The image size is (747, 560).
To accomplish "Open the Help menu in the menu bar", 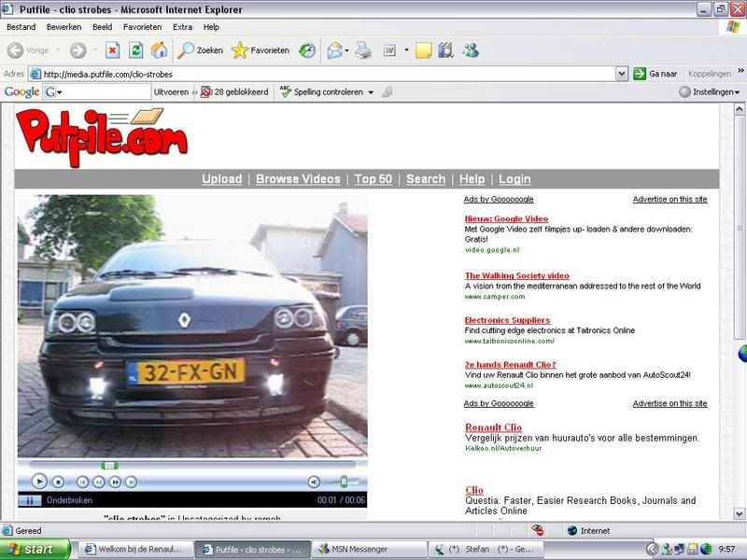I will tap(211, 27).
